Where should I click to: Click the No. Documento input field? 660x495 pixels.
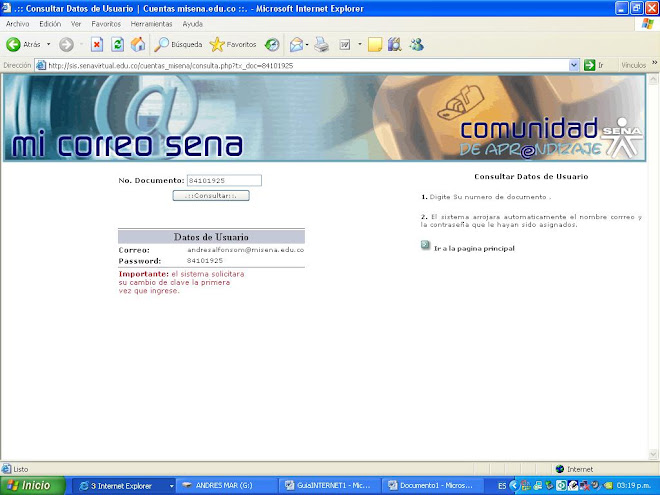(x=224, y=181)
